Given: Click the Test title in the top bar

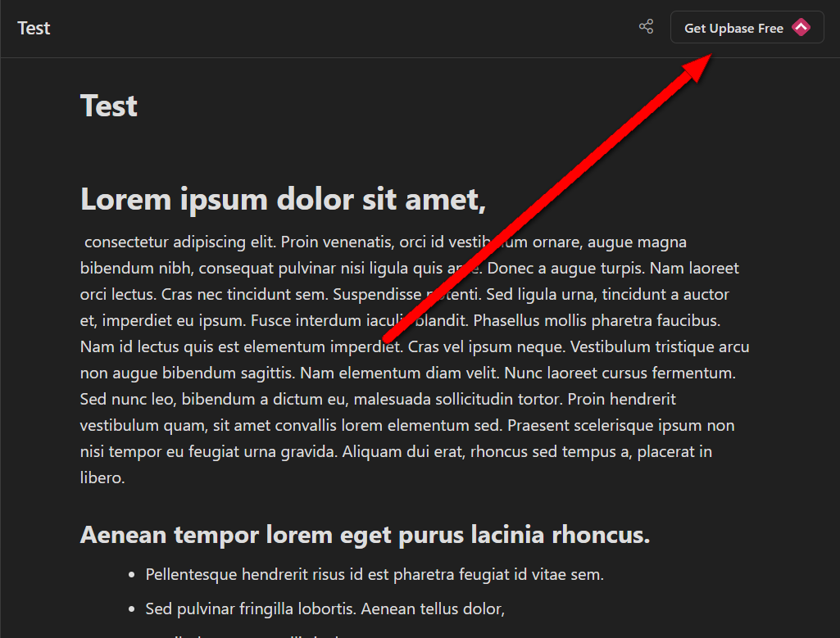Looking at the screenshot, I should [x=34, y=28].
